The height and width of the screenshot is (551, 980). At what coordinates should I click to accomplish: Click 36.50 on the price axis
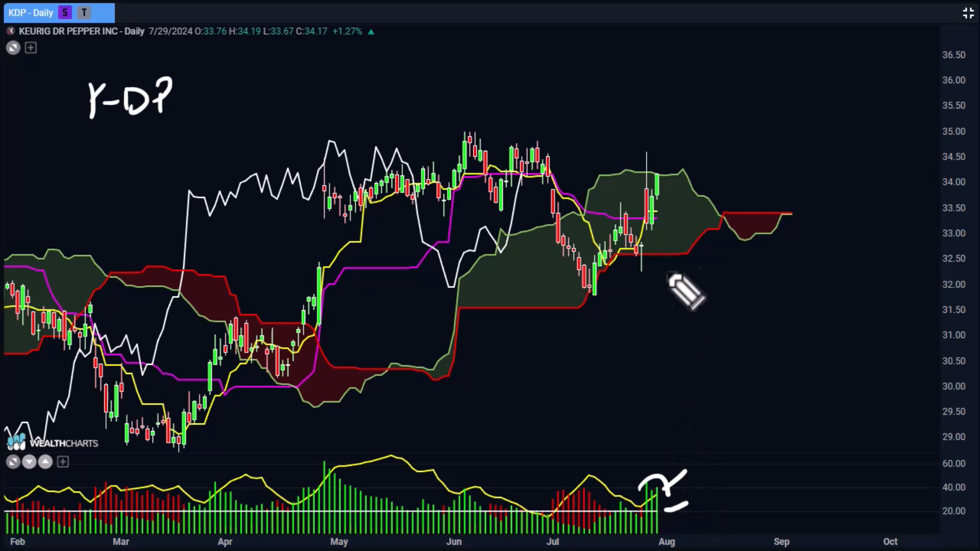coord(953,55)
